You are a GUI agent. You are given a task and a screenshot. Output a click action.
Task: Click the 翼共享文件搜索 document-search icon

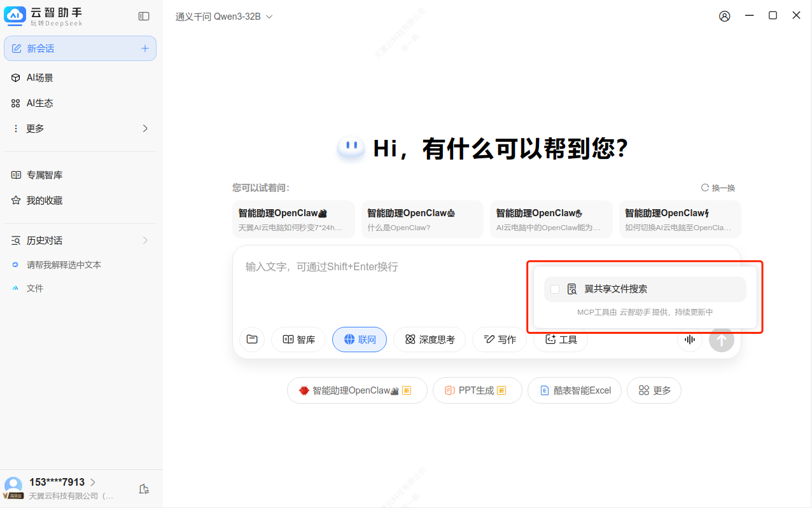pos(572,289)
